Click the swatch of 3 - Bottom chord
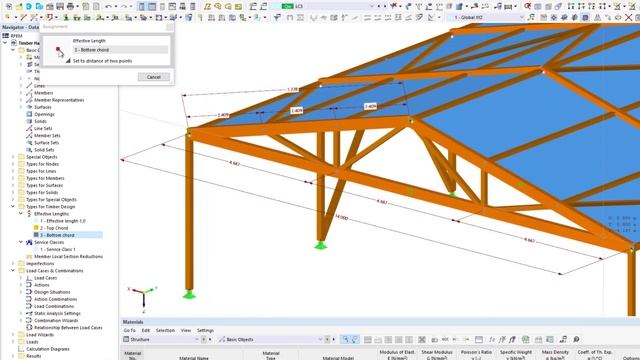 pyautogui.click(x=36, y=235)
